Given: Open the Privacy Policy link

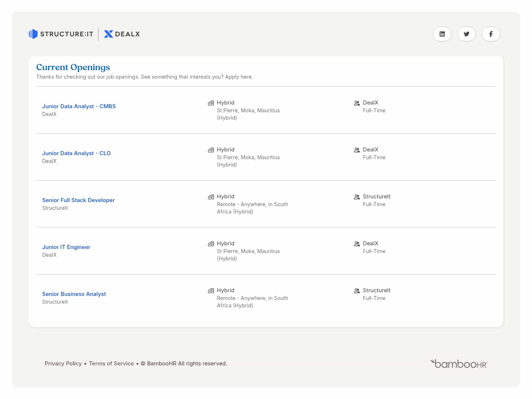Looking at the screenshot, I should [63, 364].
